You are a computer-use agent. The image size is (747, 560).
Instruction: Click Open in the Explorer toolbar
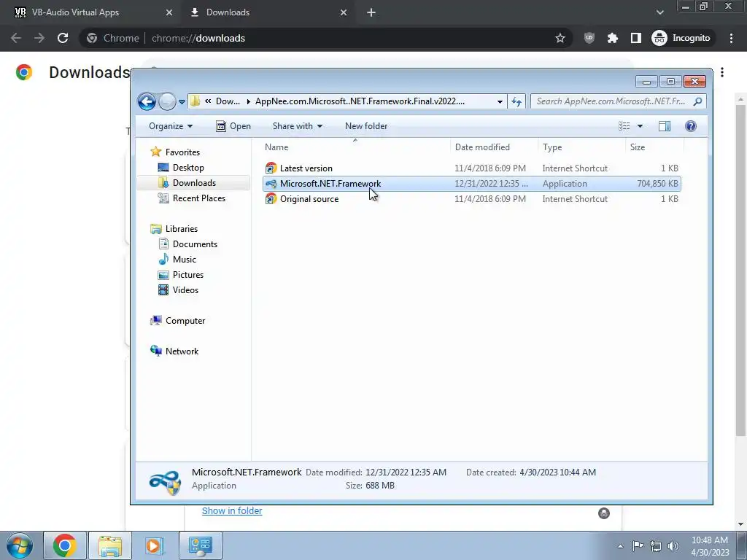[x=233, y=126]
